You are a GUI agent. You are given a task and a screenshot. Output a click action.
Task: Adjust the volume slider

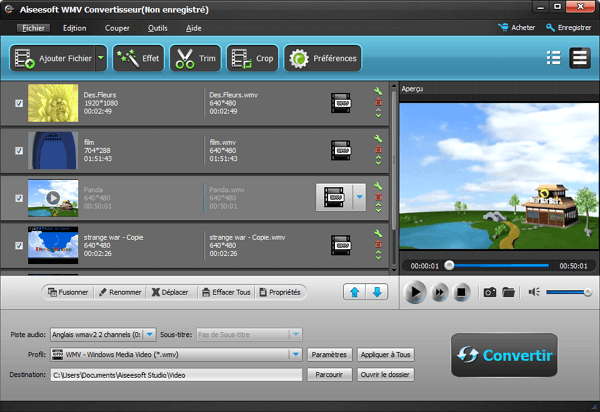click(569, 292)
